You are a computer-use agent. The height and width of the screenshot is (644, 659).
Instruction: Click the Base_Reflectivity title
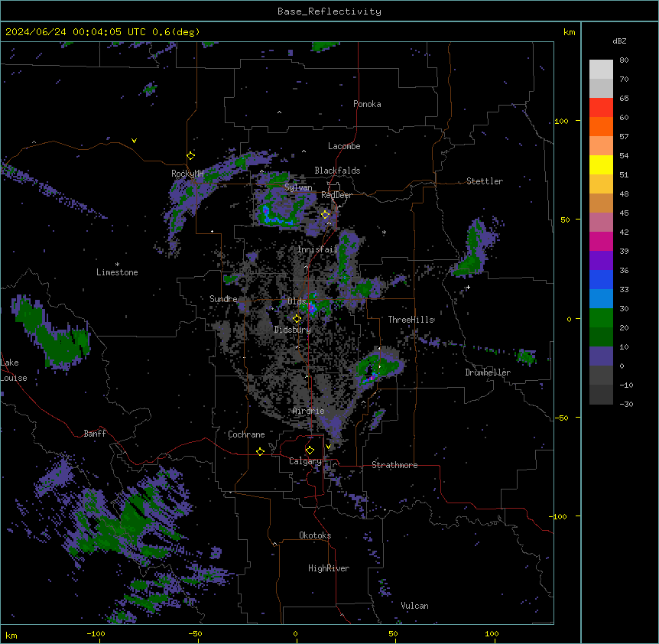(x=329, y=11)
